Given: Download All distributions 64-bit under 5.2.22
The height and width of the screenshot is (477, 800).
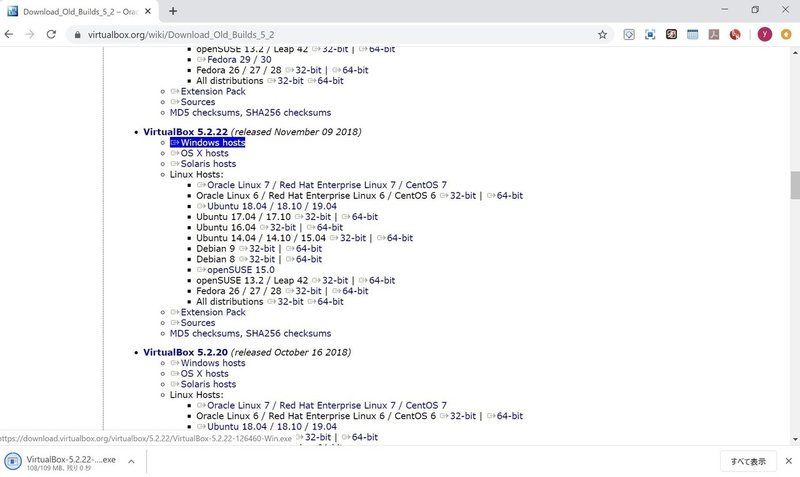Looking at the screenshot, I should [326, 302].
